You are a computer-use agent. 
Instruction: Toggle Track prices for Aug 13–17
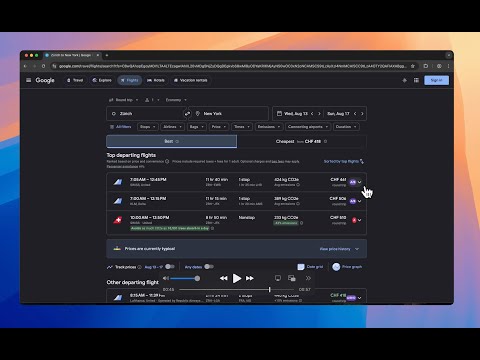point(170,267)
